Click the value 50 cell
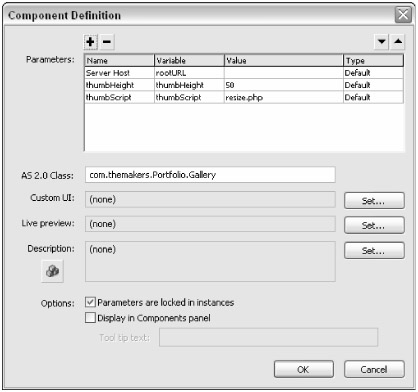 coord(284,85)
